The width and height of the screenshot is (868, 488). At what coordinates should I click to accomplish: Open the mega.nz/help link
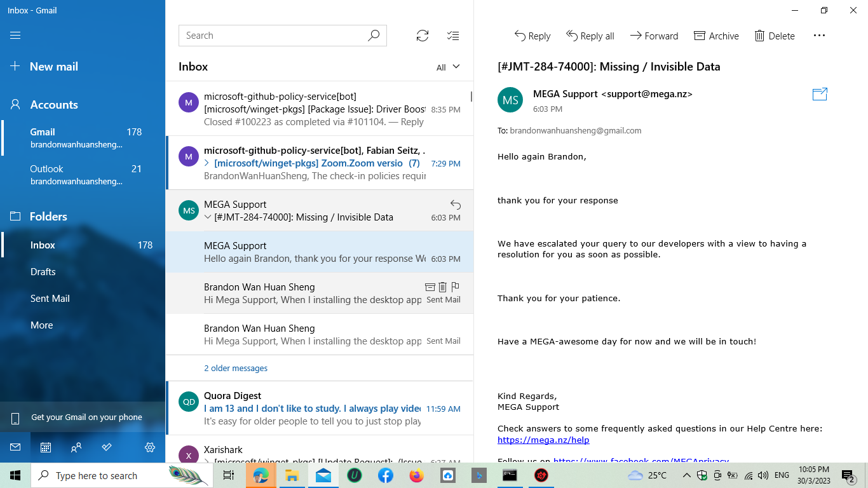(543, 439)
